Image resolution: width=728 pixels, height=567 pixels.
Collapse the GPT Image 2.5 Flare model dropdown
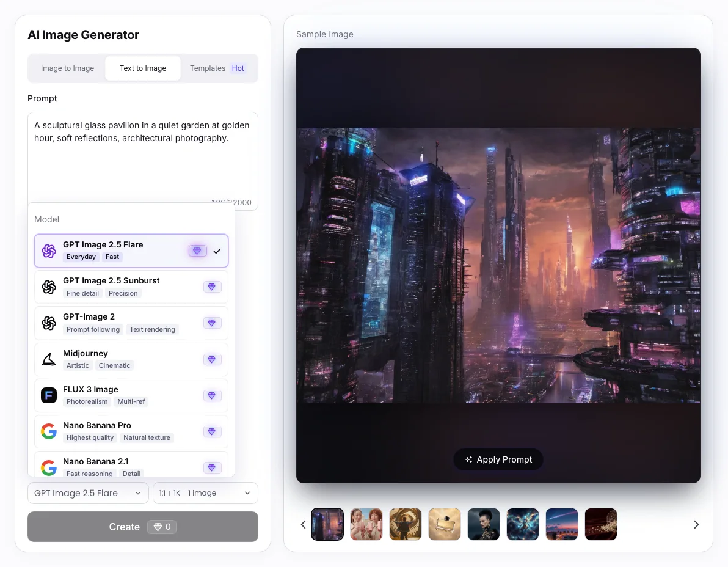click(88, 493)
